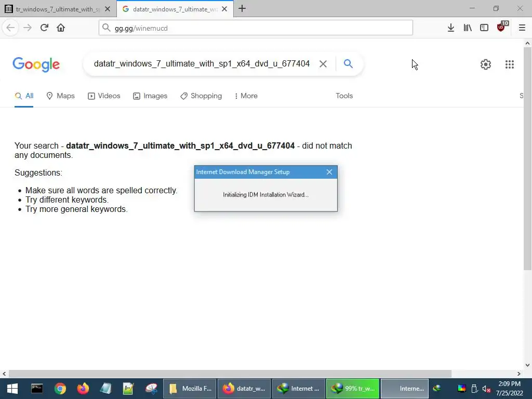Switch to Shopping results
The width and height of the screenshot is (532, 399).
pos(201,96)
